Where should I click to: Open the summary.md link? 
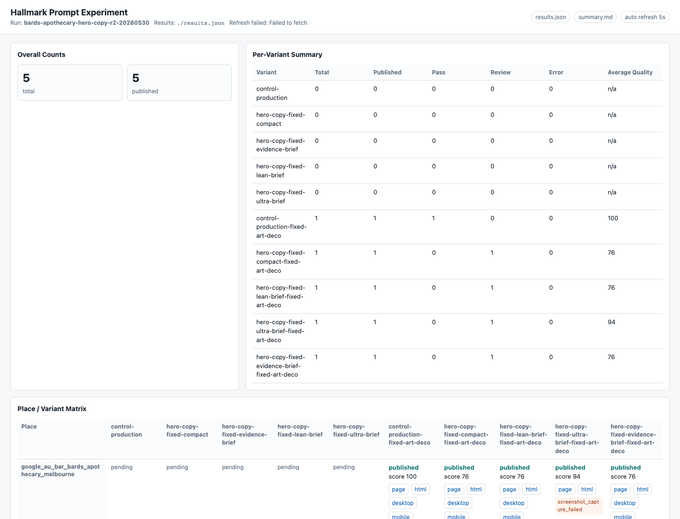(595, 17)
